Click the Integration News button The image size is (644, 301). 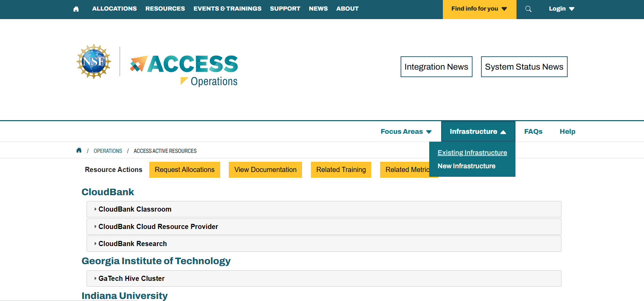(x=436, y=67)
